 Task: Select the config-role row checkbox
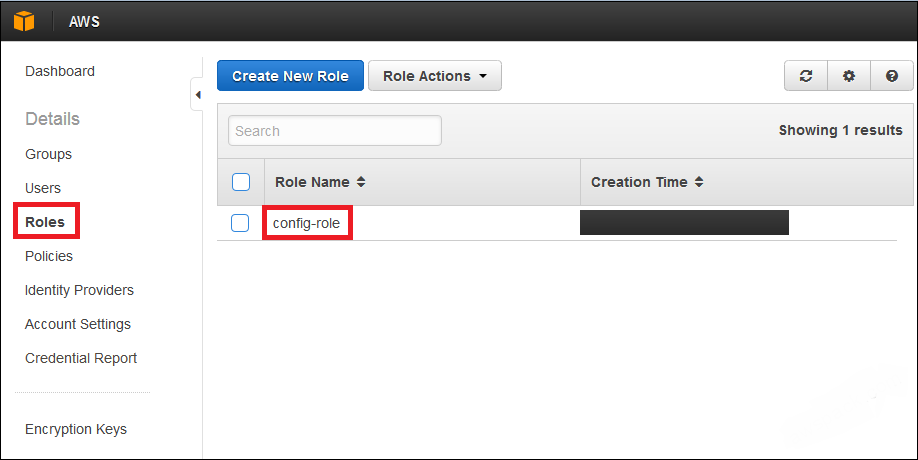240,223
